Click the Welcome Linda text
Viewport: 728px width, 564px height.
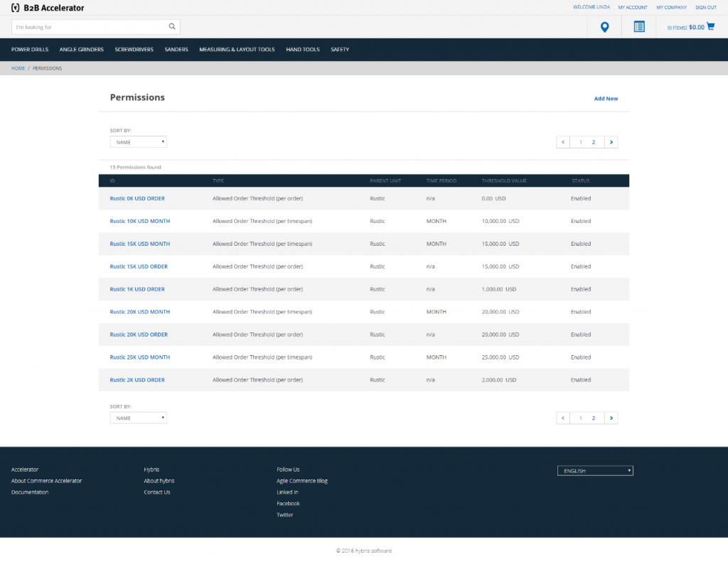591,7
